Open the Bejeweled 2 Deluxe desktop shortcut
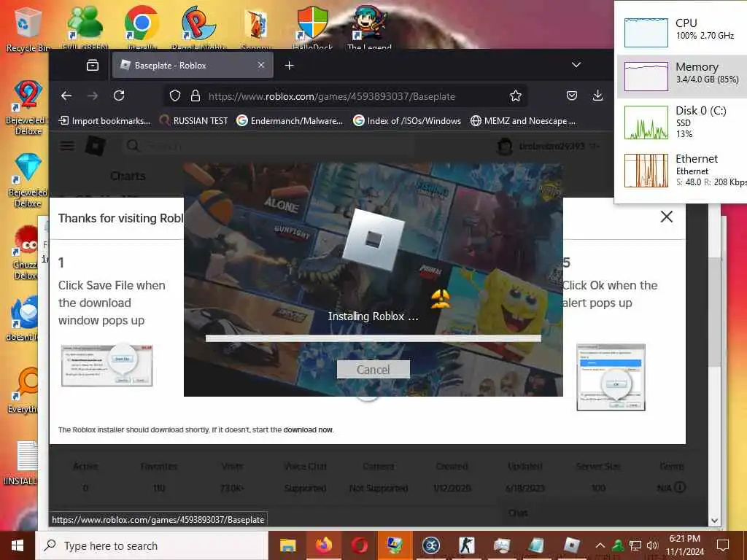 tap(28, 108)
